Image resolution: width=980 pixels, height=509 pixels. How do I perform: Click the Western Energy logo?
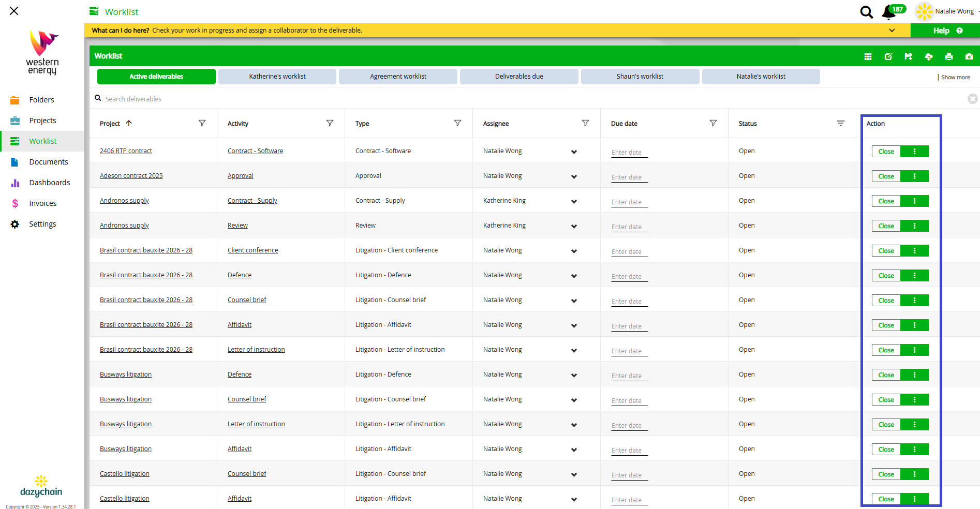pos(42,53)
